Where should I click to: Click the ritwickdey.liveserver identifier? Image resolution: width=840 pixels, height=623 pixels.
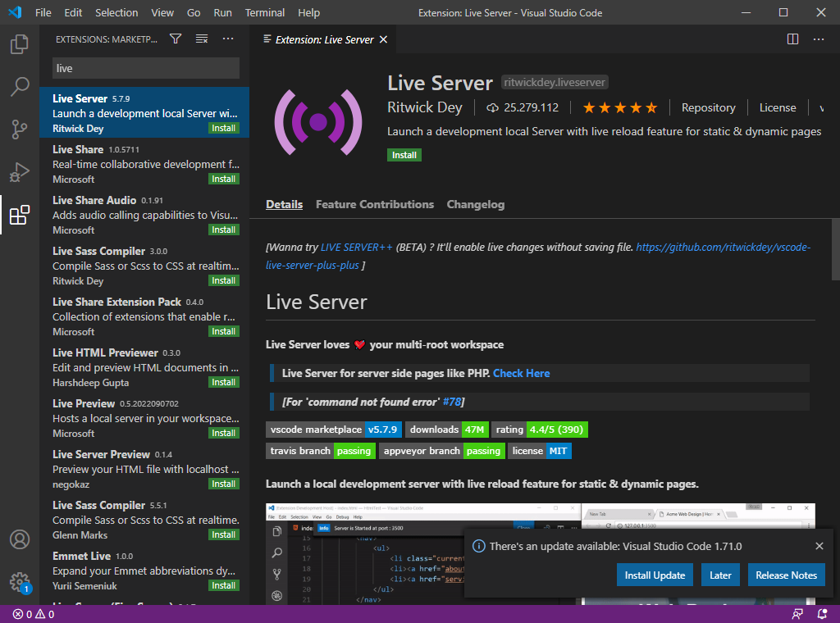(x=555, y=83)
